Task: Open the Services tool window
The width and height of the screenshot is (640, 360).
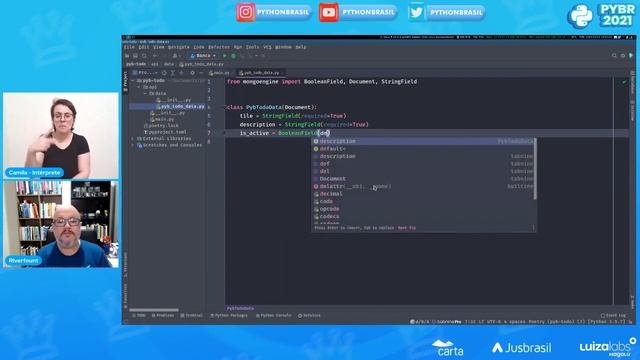Action: 309,316
